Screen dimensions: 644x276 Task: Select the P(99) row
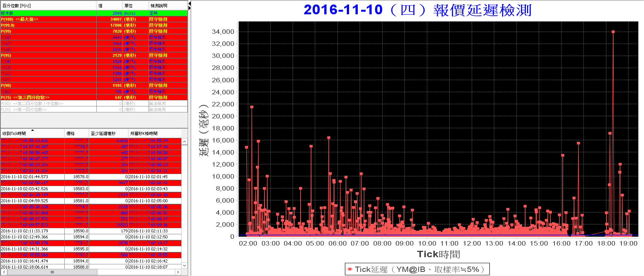click(94, 31)
